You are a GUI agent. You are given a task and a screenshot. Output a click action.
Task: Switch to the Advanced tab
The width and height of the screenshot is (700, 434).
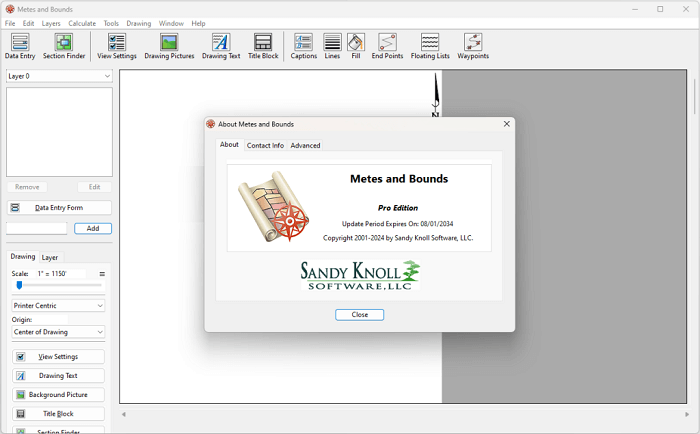(x=305, y=145)
